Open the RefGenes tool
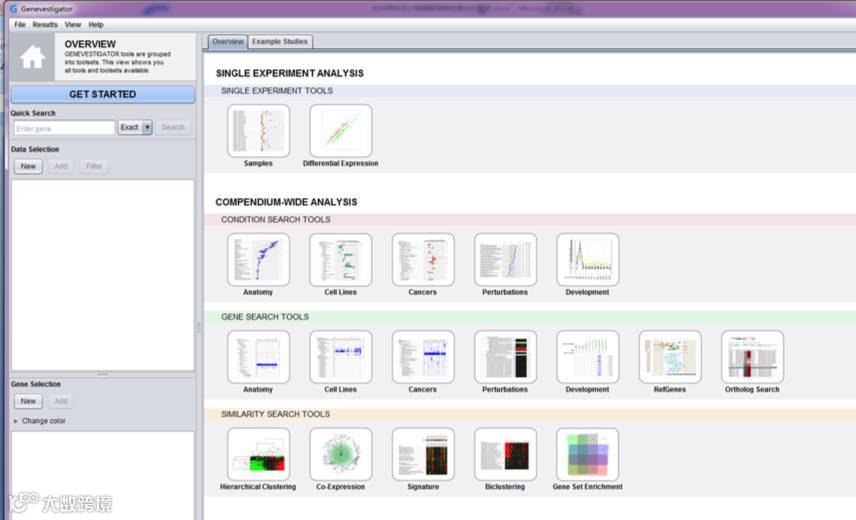This screenshot has height=520, width=856. point(670,357)
